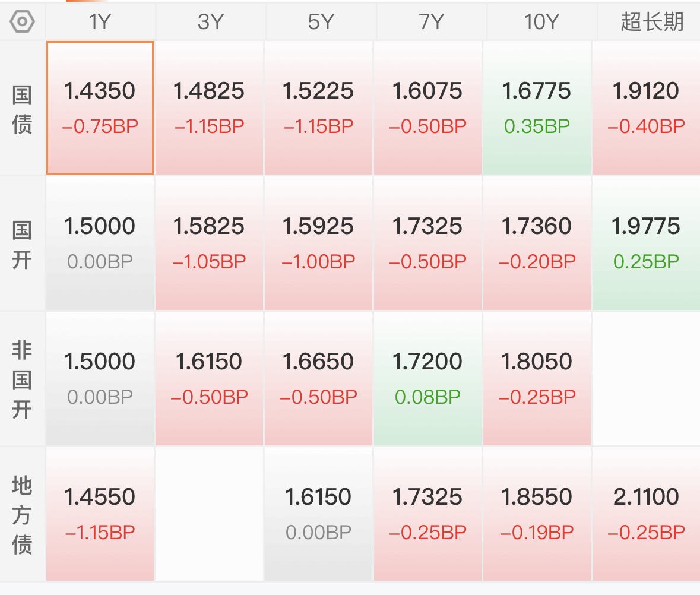Open the 地方债 超长期 cell showing 2.1100
Image resolution: width=700 pixels, height=595 pixels.
point(646,514)
